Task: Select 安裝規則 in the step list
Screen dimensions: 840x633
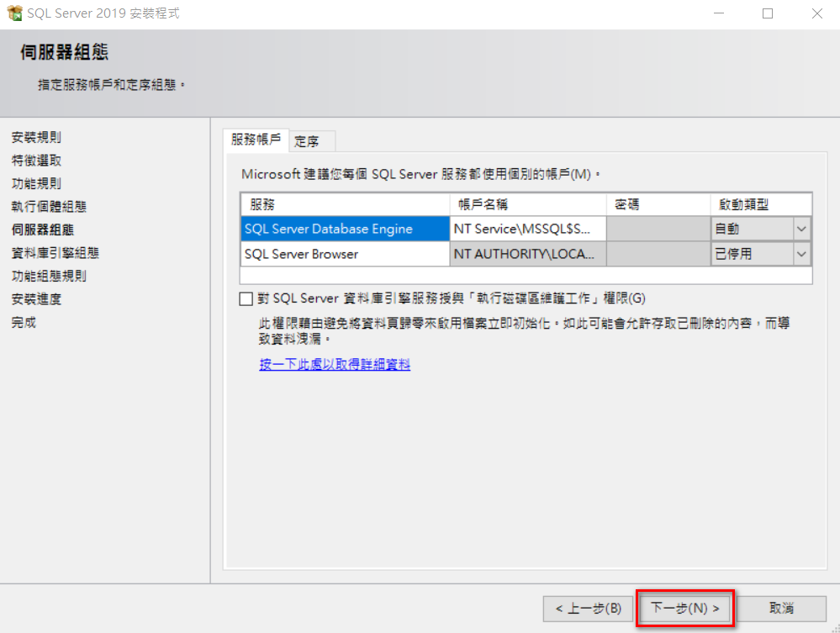Action: [36, 138]
